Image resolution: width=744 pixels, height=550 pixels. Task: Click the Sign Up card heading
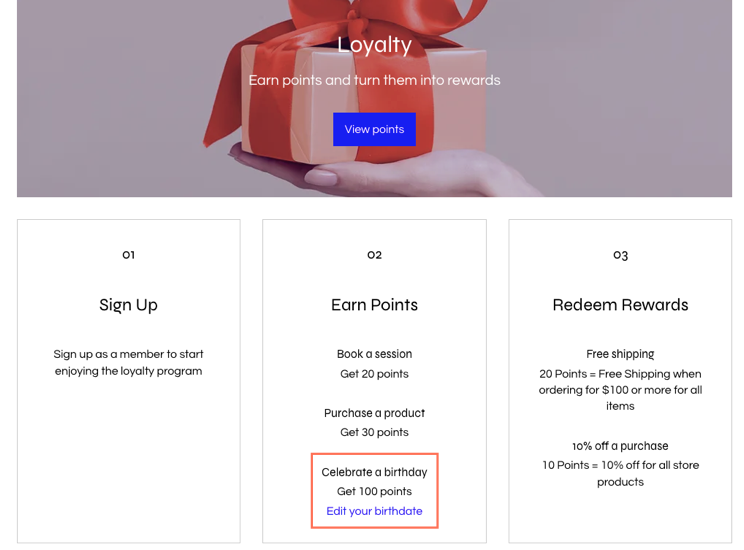pyautogui.click(x=128, y=305)
